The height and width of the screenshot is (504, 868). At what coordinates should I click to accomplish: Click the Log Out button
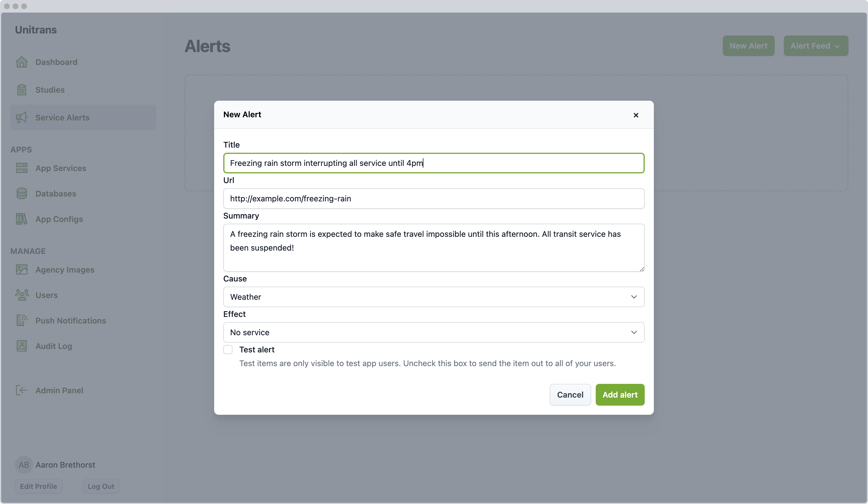pyautogui.click(x=100, y=487)
